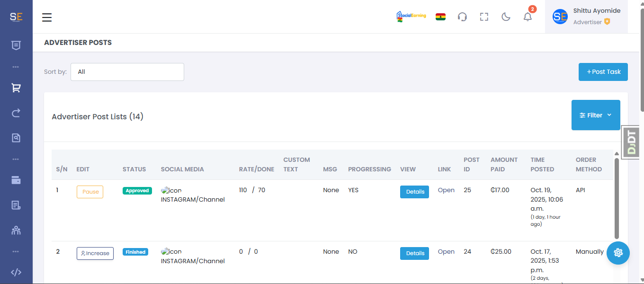Enter fullscreen mode via the header icon

click(x=484, y=17)
